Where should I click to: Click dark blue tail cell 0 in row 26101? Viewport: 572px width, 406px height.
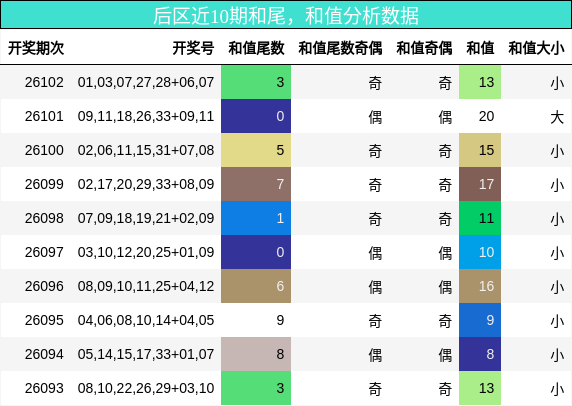tap(256, 116)
